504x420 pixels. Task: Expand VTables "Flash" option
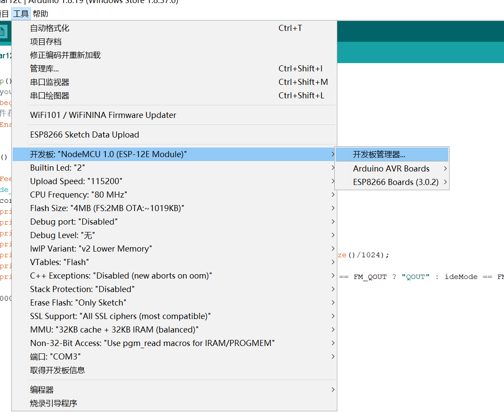pos(174,262)
